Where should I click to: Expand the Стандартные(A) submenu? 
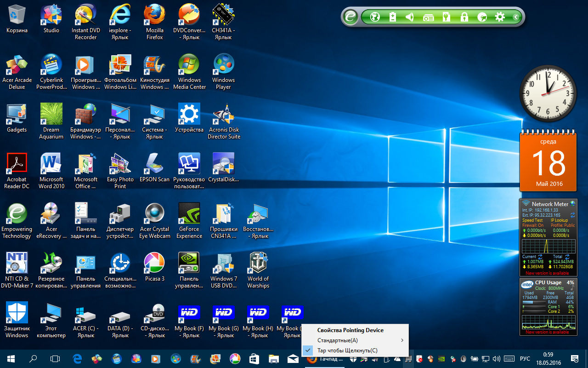tap(355, 340)
